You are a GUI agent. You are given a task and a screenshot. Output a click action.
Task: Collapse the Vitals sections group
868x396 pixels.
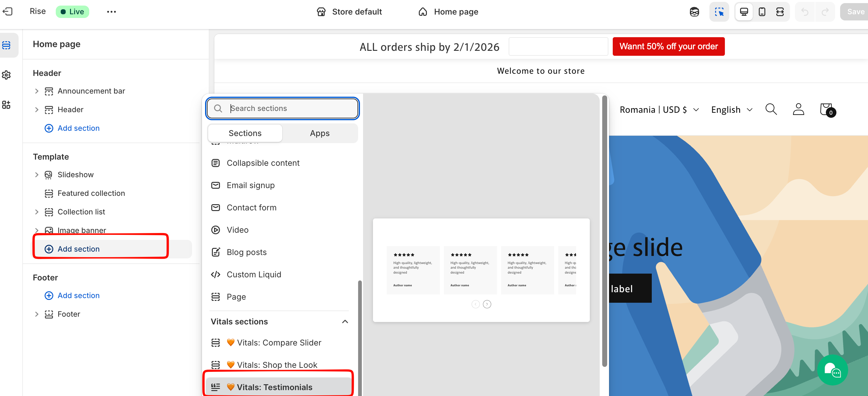(345, 322)
